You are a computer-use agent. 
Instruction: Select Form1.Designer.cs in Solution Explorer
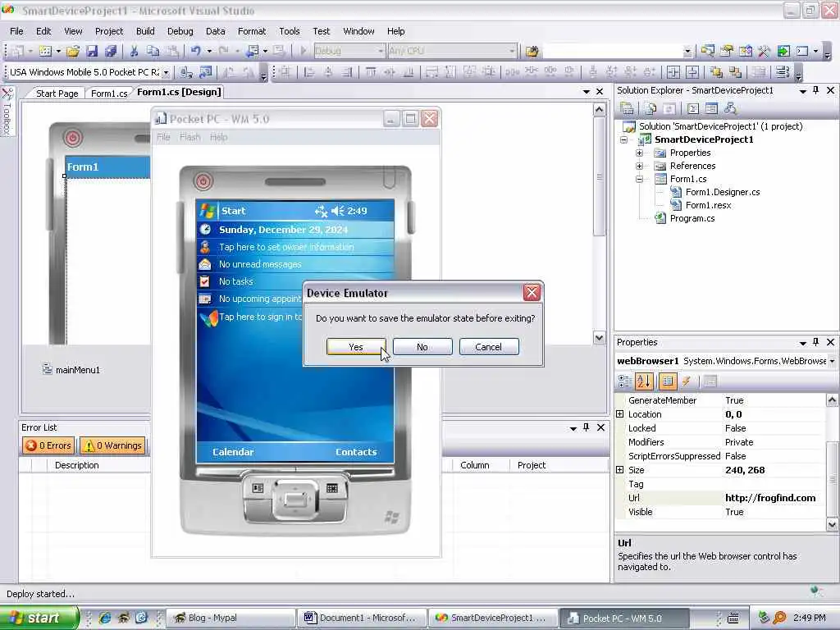723,192
